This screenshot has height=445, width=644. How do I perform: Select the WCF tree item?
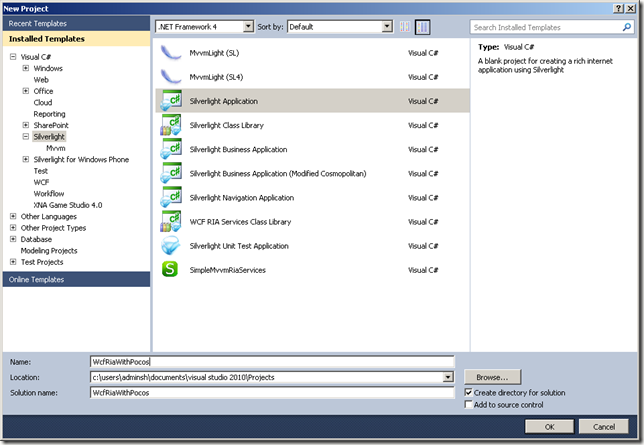[41, 182]
